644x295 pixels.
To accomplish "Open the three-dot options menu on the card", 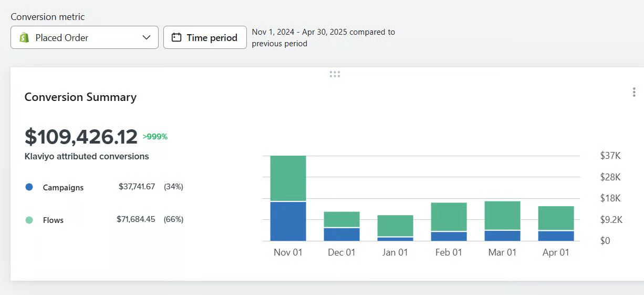I will coord(634,93).
